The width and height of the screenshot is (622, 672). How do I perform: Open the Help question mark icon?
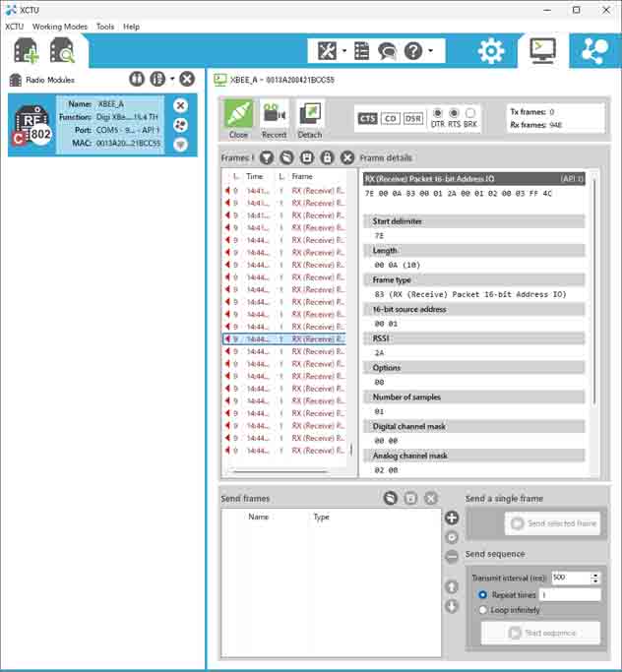(413, 51)
